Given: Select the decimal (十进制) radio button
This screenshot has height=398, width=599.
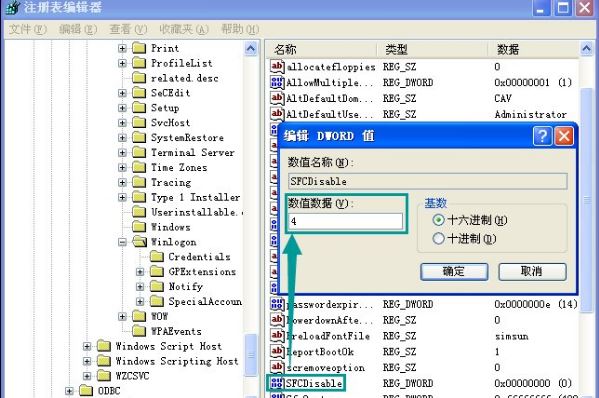Looking at the screenshot, I should click(438, 239).
